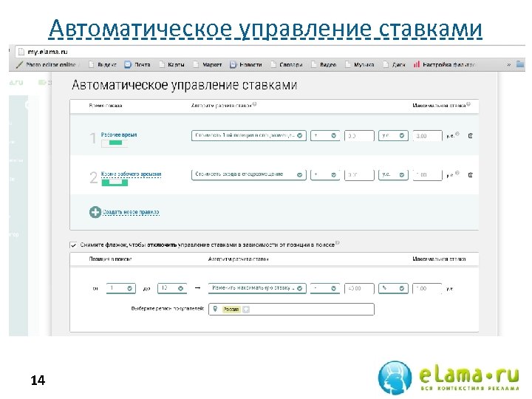The width and height of the screenshot is (532, 399).
Task: Open the Настройка фильтров bookmark
Action: pyautogui.click(x=445, y=64)
